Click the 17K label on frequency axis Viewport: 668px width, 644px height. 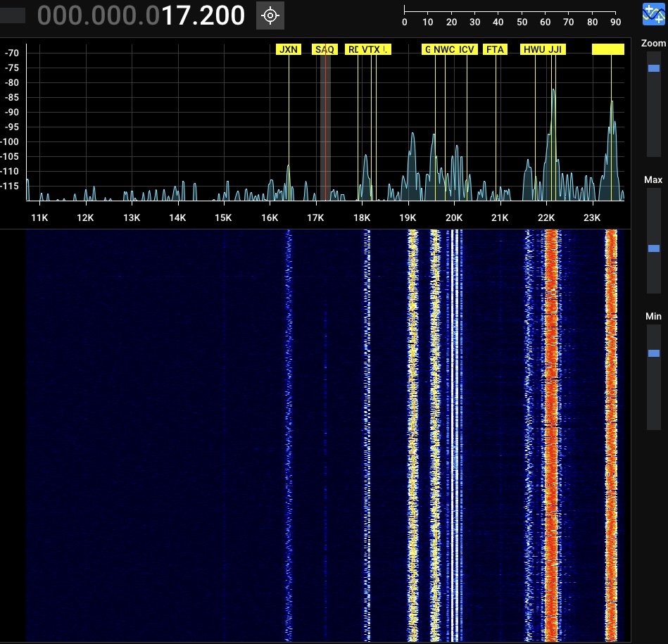click(315, 217)
